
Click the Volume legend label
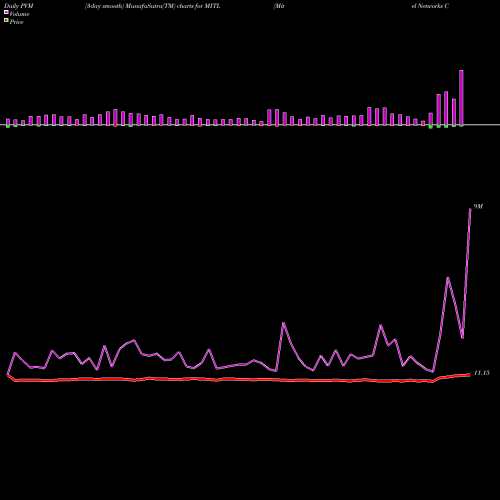pyautogui.click(x=19, y=14)
